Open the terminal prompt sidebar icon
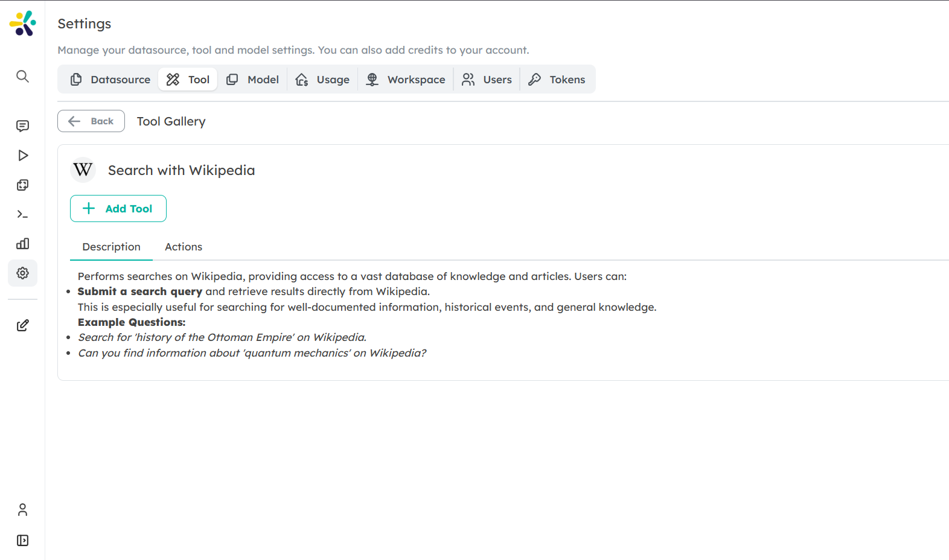This screenshot has width=949, height=560. tap(22, 214)
